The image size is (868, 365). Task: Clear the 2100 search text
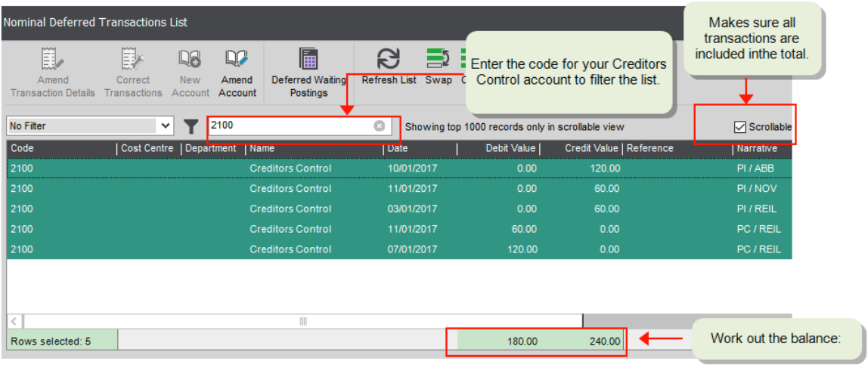(380, 126)
